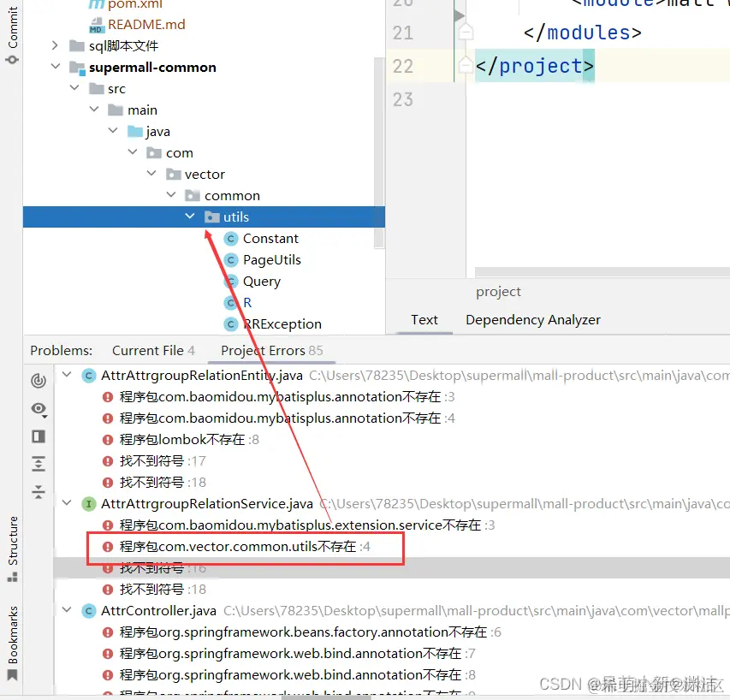Image resolution: width=730 pixels, height=700 pixels.
Task: Collapse the src folder
Action: pyautogui.click(x=74, y=88)
